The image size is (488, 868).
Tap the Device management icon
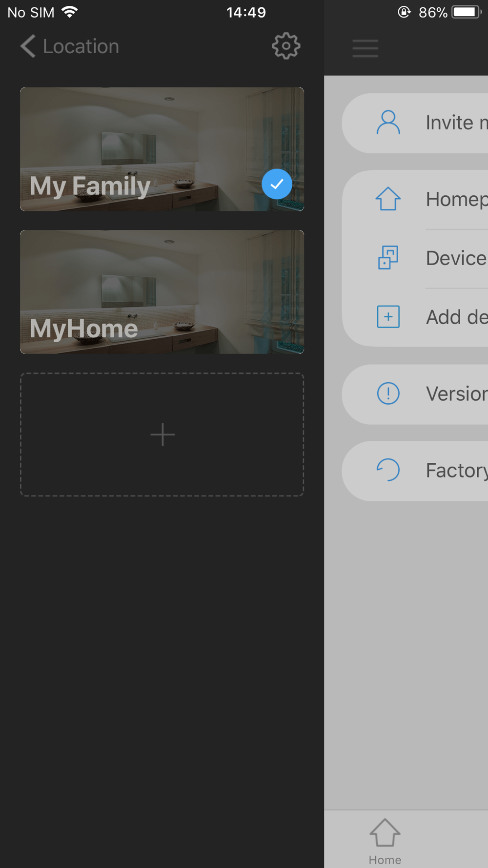388,258
